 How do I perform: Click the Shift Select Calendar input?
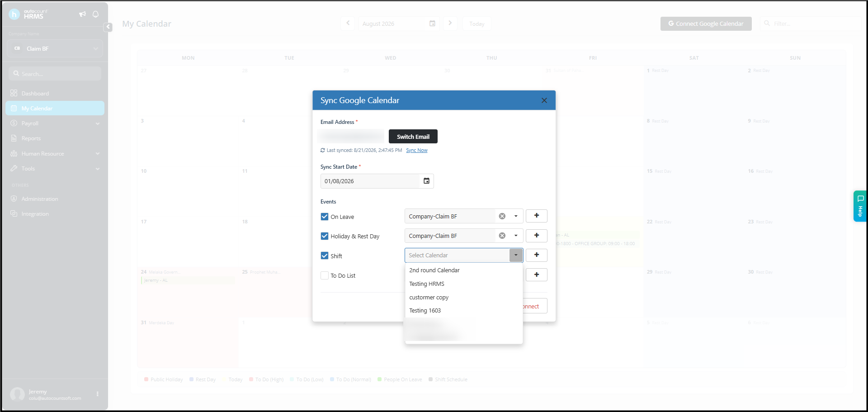pyautogui.click(x=457, y=255)
